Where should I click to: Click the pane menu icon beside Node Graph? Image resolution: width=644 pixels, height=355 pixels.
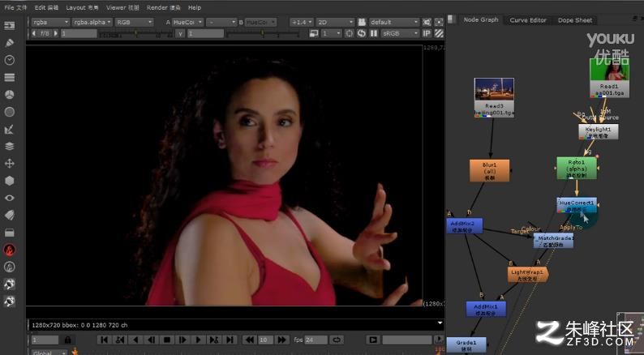pos(452,19)
